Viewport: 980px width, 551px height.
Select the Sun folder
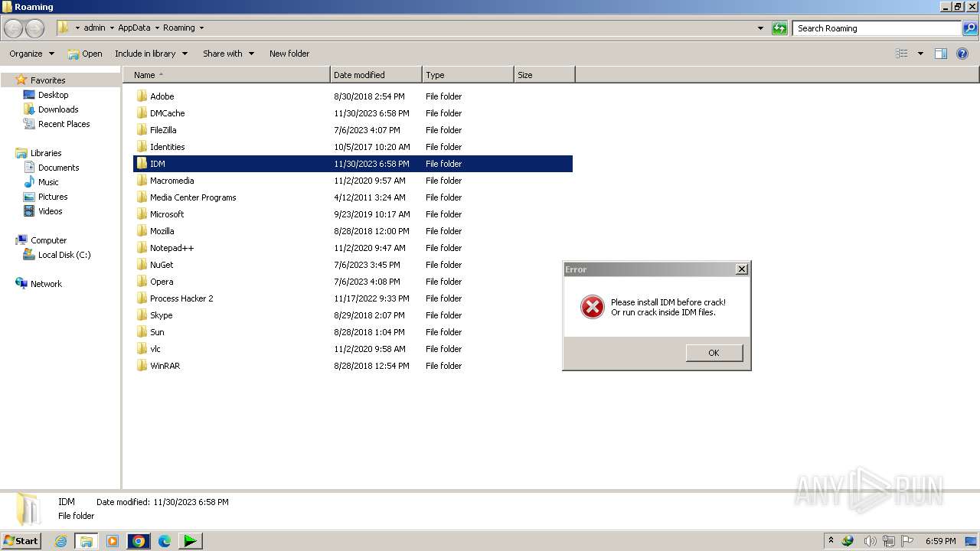coord(352,332)
